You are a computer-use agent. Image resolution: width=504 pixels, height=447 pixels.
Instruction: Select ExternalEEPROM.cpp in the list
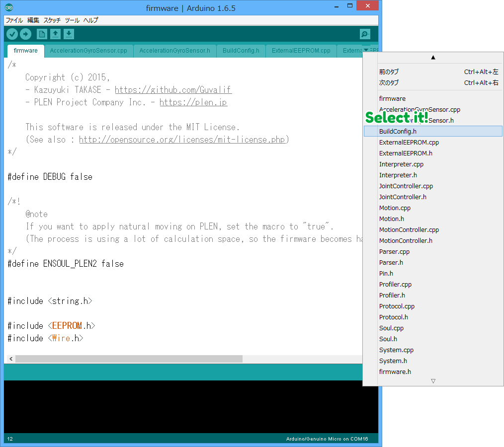tap(433, 142)
